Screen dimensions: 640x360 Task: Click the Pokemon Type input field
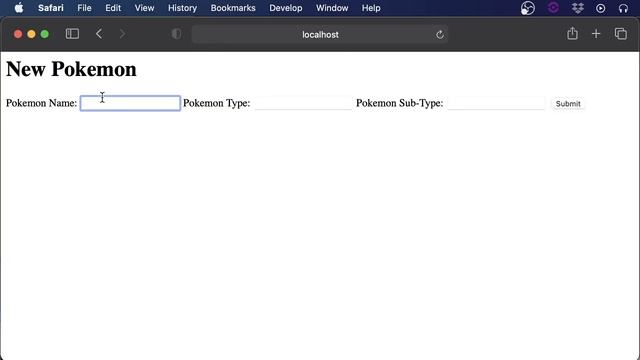point(303,103)
